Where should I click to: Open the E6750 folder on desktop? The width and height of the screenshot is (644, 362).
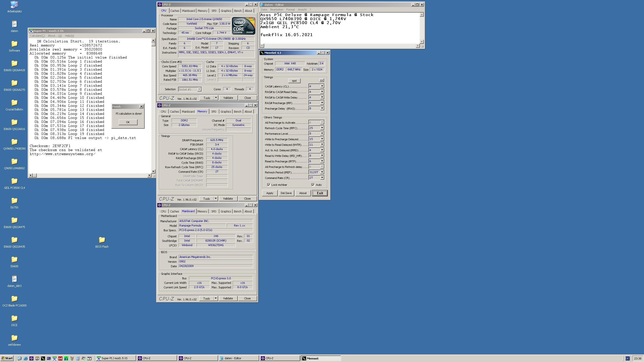tap(14, 203)
